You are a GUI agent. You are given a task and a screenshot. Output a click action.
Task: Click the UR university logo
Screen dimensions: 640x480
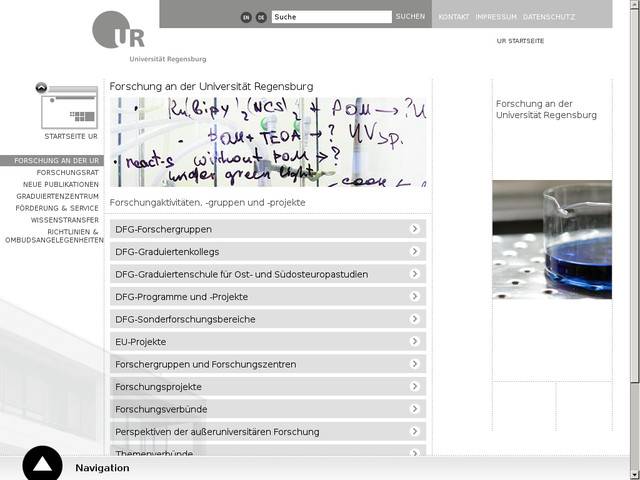(x=118, y=30)
